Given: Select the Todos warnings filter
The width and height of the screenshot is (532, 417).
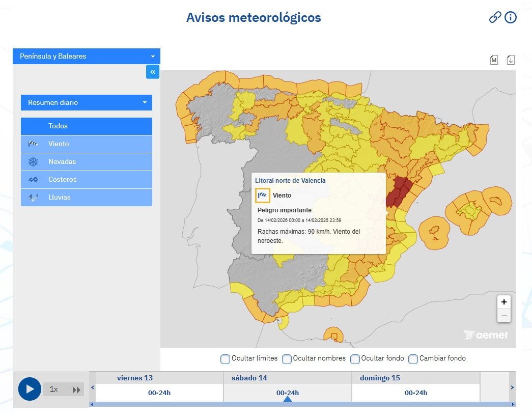Looking at the screenshot, I should tap(87, 126).
